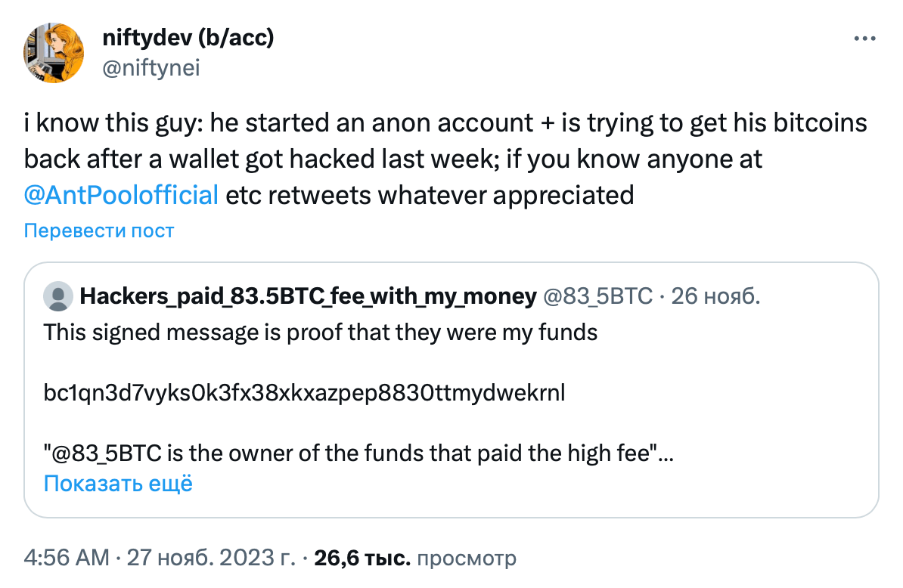Image resolution: width=903 pixels, height=588 pixels.
Task: Click the "This signed message is proof" line
Action: pyautogui.click(x=321, y=332)
